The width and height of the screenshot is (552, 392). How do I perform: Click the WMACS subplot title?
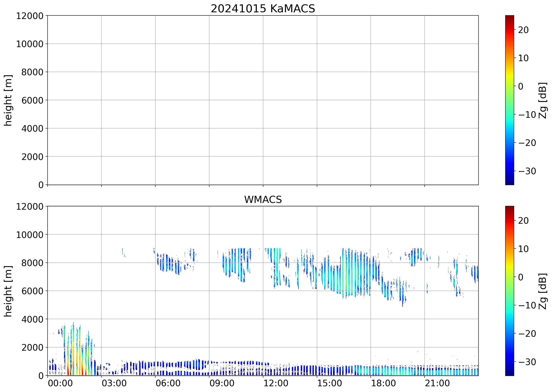click(263, 200)
